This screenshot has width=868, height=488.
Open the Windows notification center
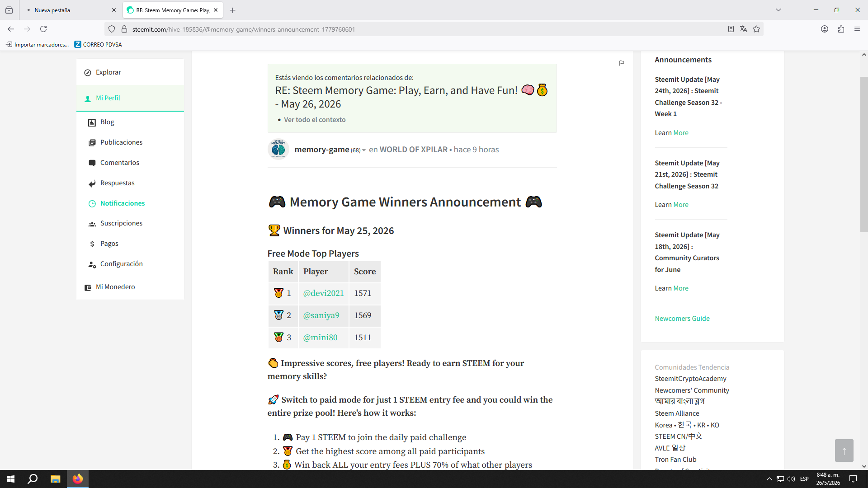click(x=853, y=479)
